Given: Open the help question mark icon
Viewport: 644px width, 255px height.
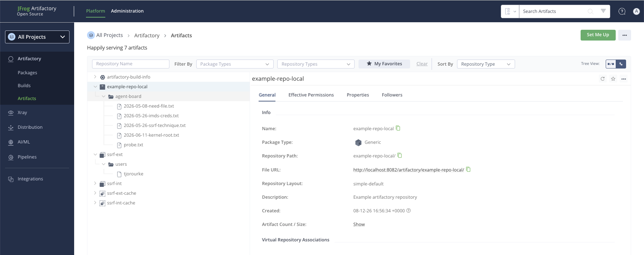Looking at the screenshot, I should (x=622, y=11).
